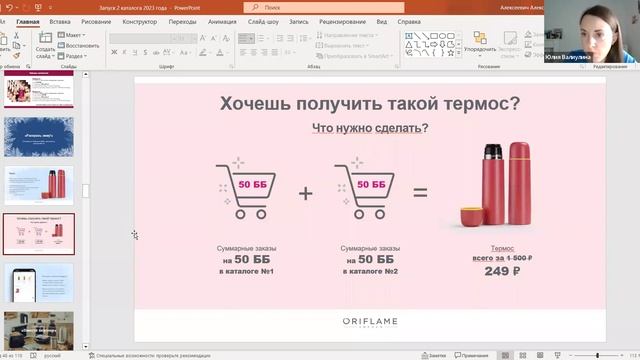Image resolution: width=640 pixels, height=360 pixels.
Task: Click the Поиск search field
Action: (324, 7)
